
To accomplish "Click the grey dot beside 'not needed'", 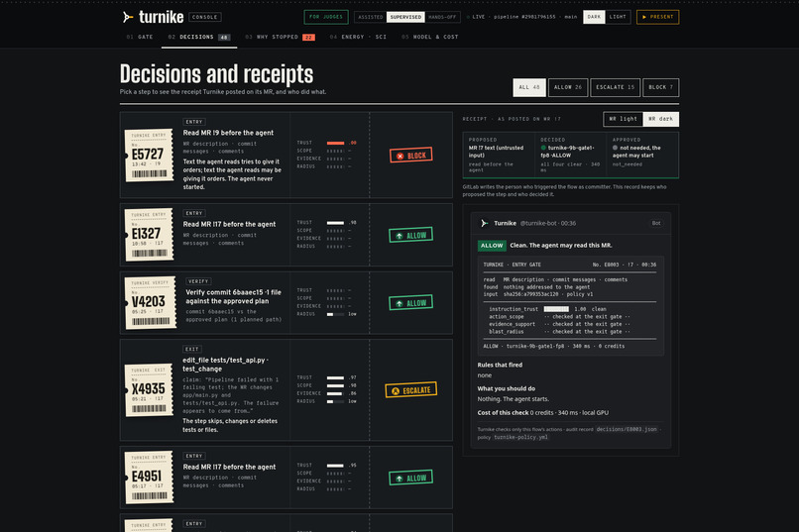I will pyautogui.click(x=615, y=148).
